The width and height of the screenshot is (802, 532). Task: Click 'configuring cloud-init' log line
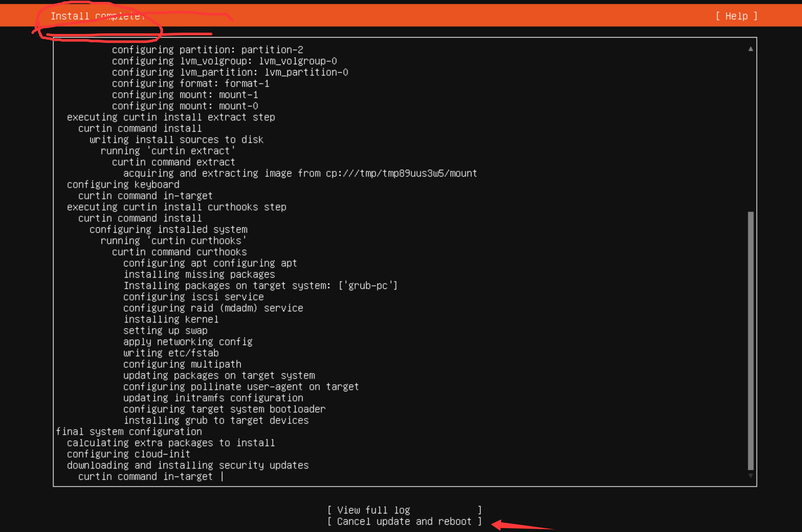pos(128,454)
